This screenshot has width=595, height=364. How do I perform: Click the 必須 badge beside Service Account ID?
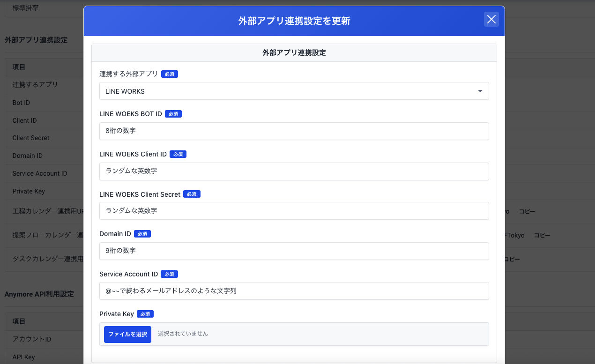click(x=169, y=274)
